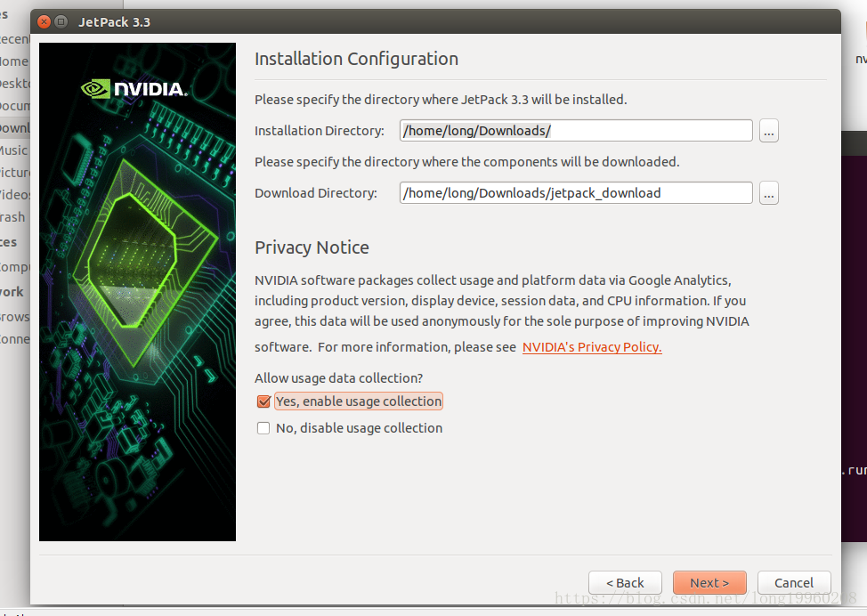Tick Yes, enable usage collection checkbox
The image size is (867, 616).
click(x=263, y=401)
